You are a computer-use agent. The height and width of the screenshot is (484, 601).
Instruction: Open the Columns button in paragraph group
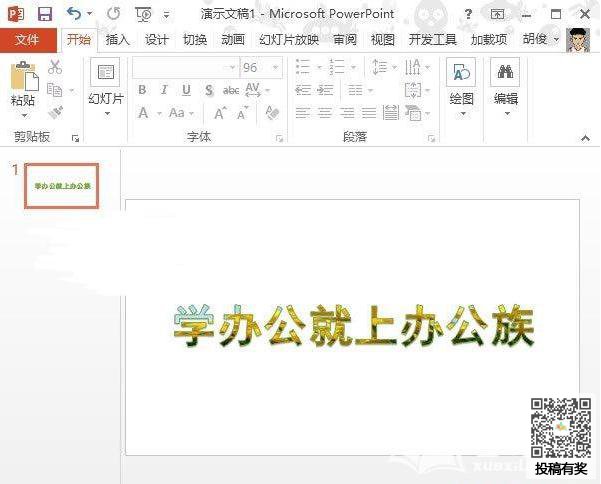click(x=355, y=90)
